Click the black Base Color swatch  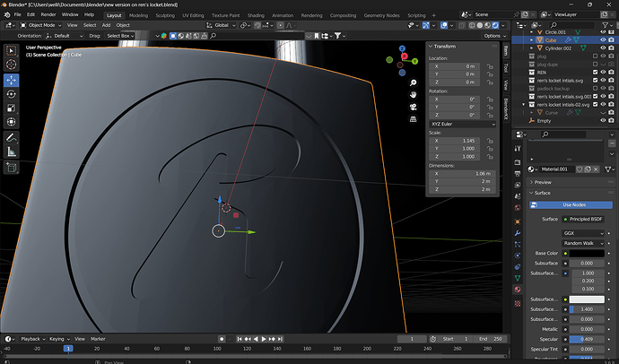[x=587, y=253]
